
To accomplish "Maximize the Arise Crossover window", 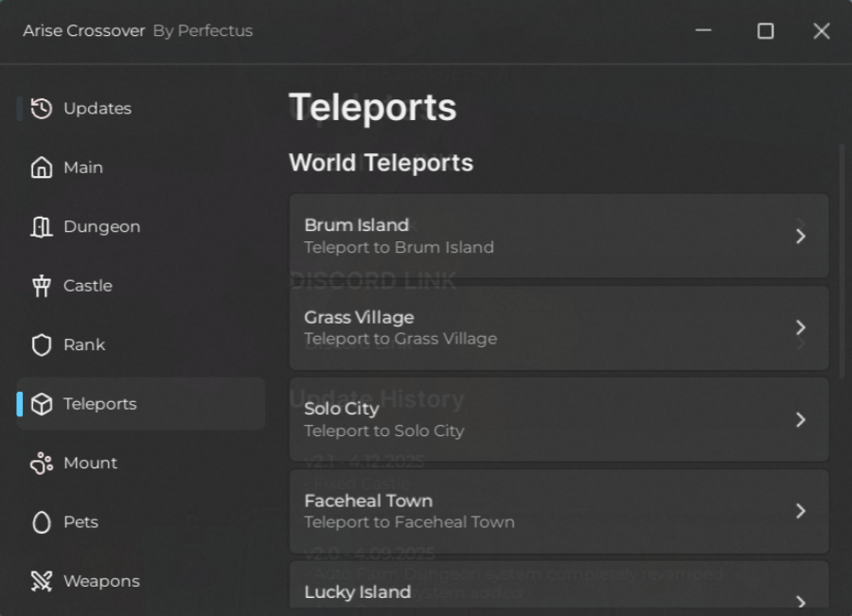I will [x=766, y=31].
